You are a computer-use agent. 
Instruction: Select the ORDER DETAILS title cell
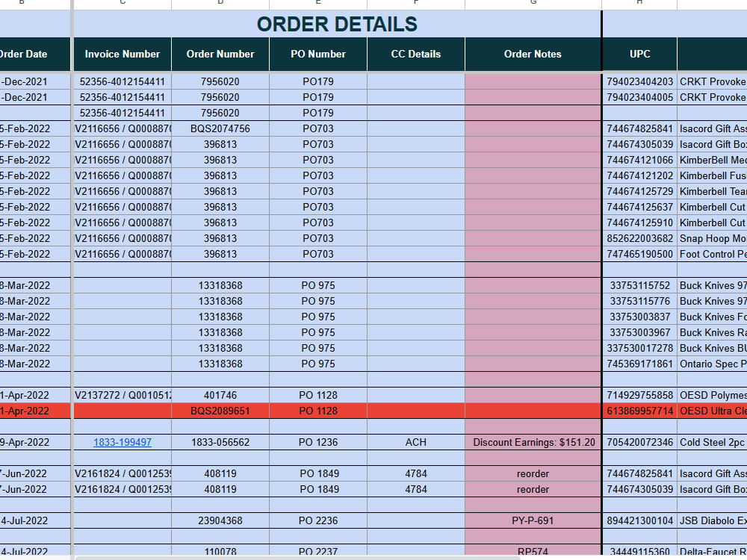[338, 25]
